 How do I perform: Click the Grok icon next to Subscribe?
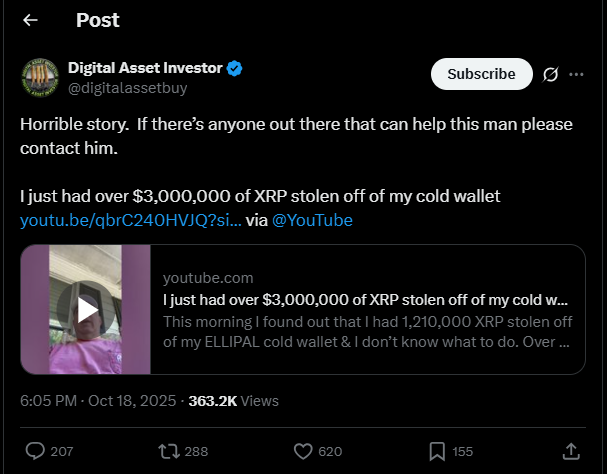pos(550,74)
